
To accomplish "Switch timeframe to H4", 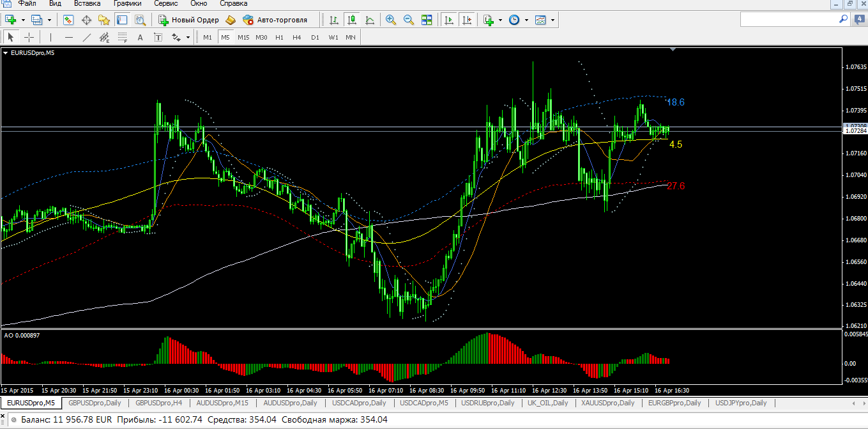I will pyautogui.click(x=297, y=37).
